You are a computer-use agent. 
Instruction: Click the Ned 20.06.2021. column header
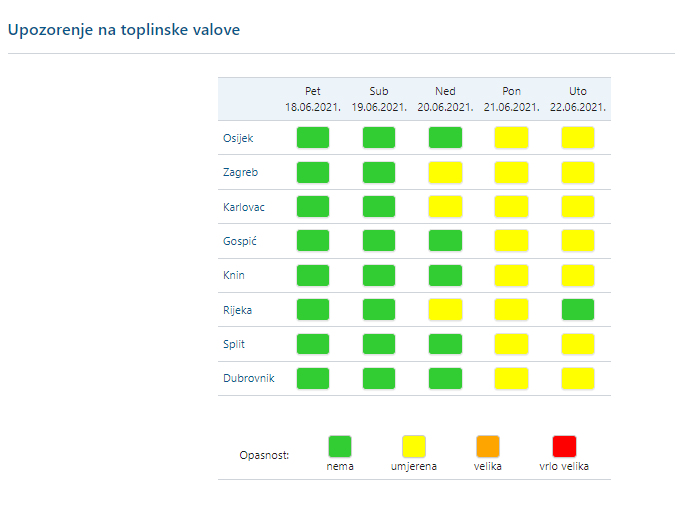[445, 99]
